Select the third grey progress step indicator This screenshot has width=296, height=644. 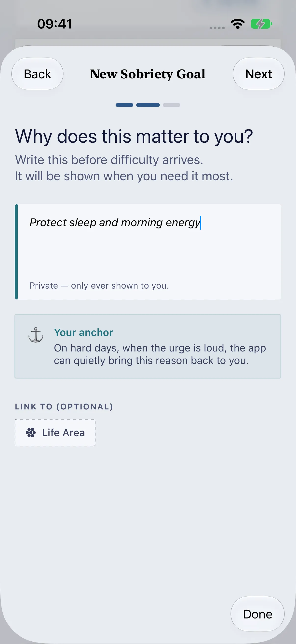coord(172,105)
